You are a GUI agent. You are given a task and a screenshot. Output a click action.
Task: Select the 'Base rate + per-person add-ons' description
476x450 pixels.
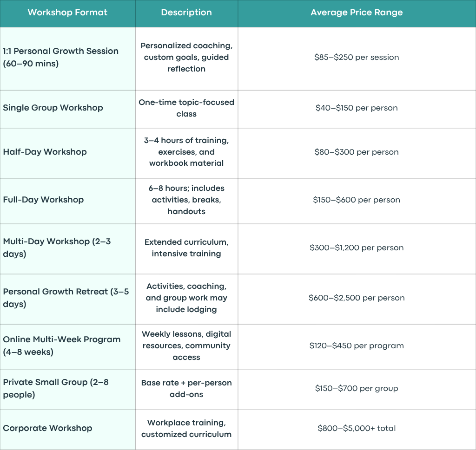click(x=186, y=388)
